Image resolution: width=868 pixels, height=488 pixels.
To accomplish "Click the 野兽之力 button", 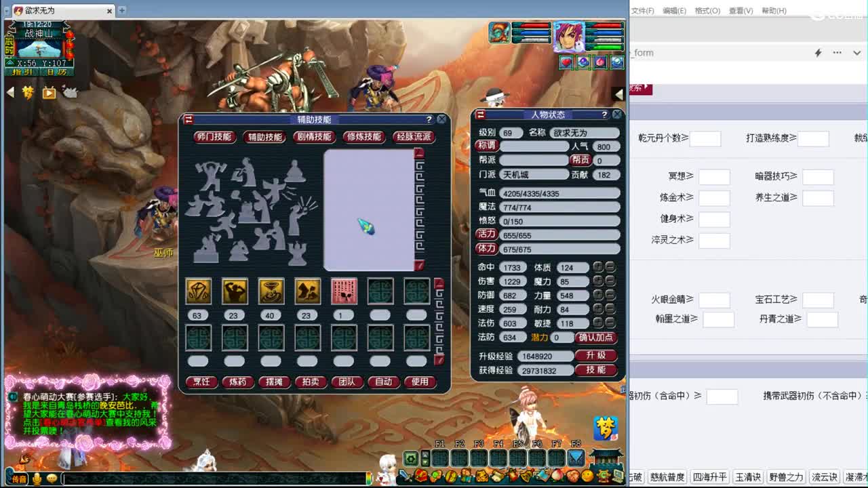I will [786, 477].
